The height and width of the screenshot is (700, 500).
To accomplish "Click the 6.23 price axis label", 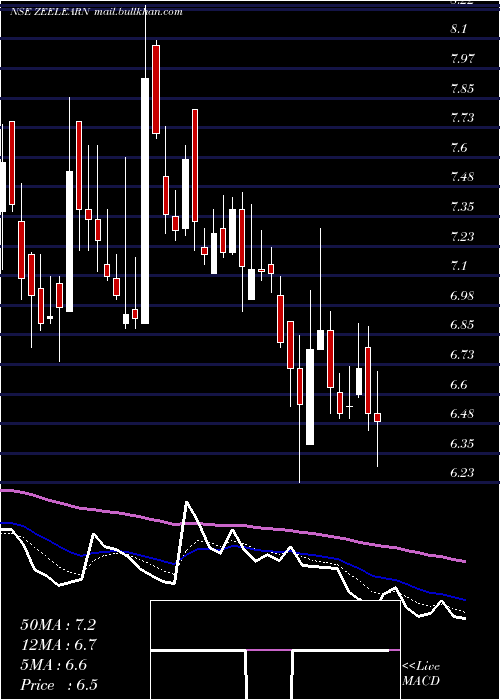I will point(462,473).
